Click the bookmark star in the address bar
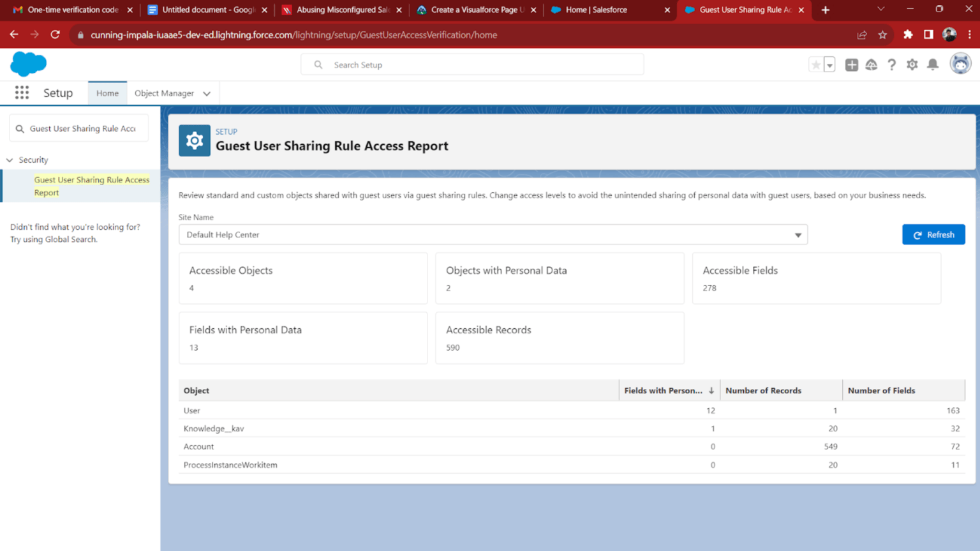The image size is (980, 551). tap(882, 35)
